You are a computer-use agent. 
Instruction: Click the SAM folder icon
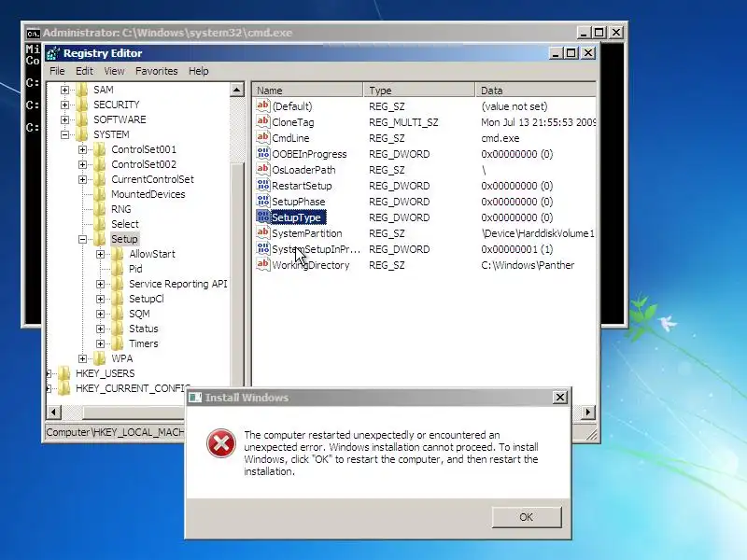[x=82, y=90]
